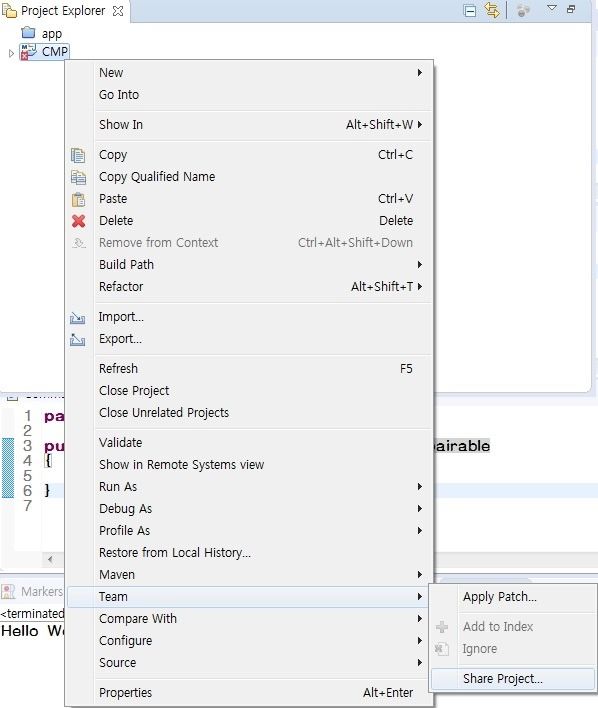
Task: Click the Import icon in context menu
Action: coord(78,318)
